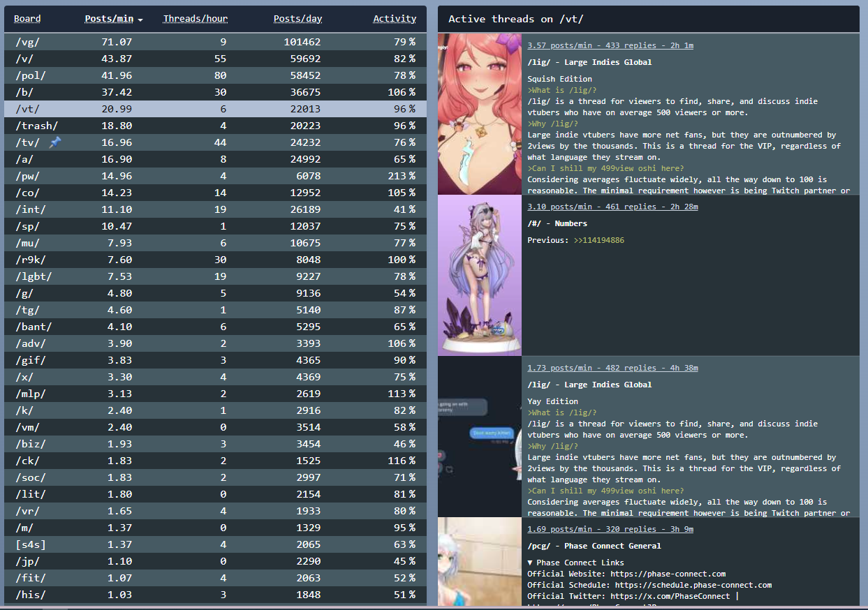Sort by the Activity column header
This screenshot has width=868, height=610.
[x=395, y=19]
